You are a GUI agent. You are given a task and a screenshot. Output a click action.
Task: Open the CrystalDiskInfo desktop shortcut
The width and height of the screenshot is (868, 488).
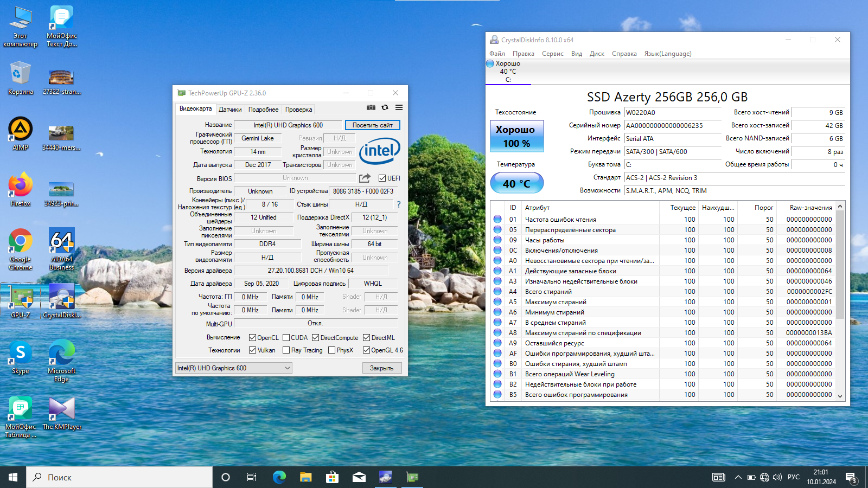[62, 300]
